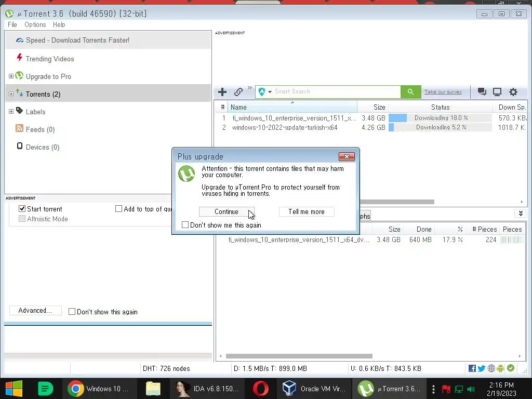532x399 pixels.
Task: Sort torrents by the Name column header
Action: (x=292, y=107)
